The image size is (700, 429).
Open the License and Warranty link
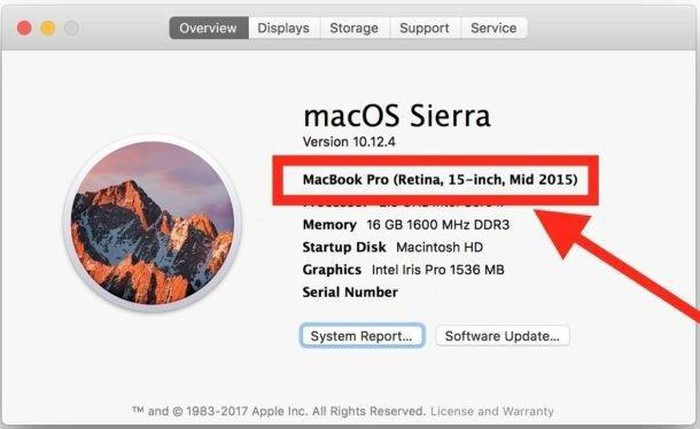[x=490, y=411]
